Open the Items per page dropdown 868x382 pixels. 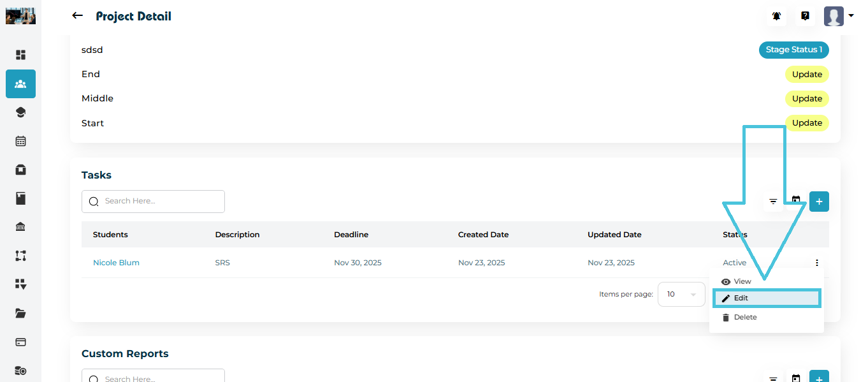coord(681,295)
